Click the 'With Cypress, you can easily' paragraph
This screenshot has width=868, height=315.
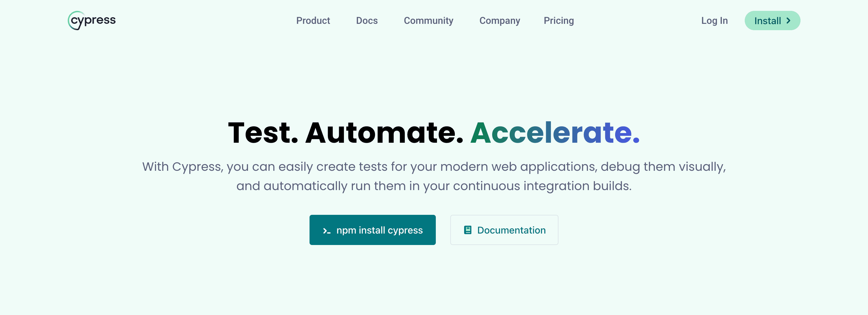click(434, 176)
